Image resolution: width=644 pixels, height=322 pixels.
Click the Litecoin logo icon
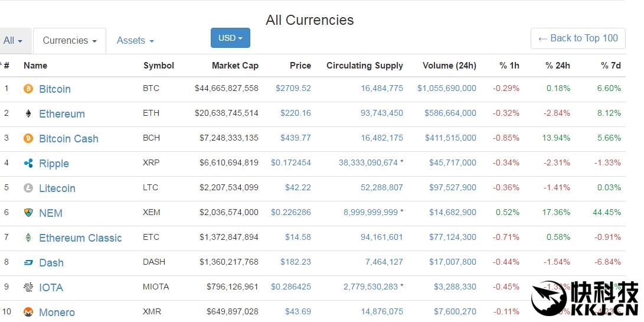28,188
